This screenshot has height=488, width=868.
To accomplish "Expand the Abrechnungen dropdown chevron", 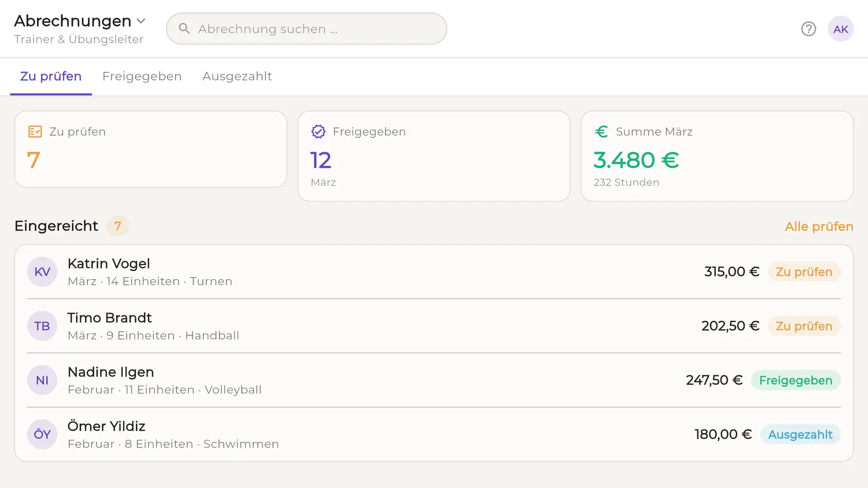I will click(x=141, y=21).
